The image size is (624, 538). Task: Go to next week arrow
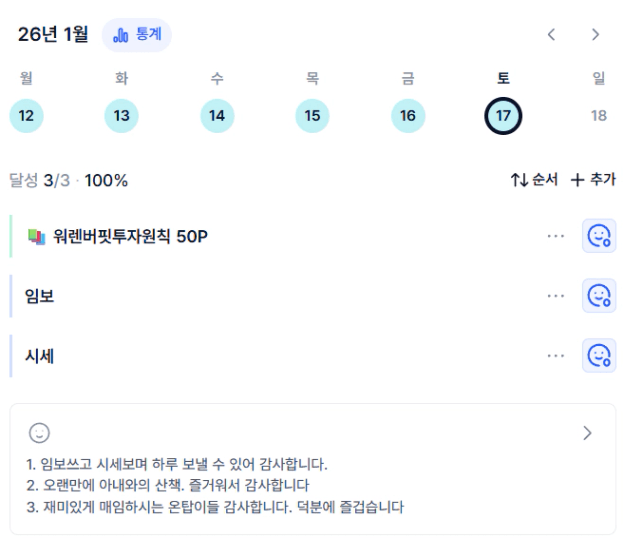point(595,35)
